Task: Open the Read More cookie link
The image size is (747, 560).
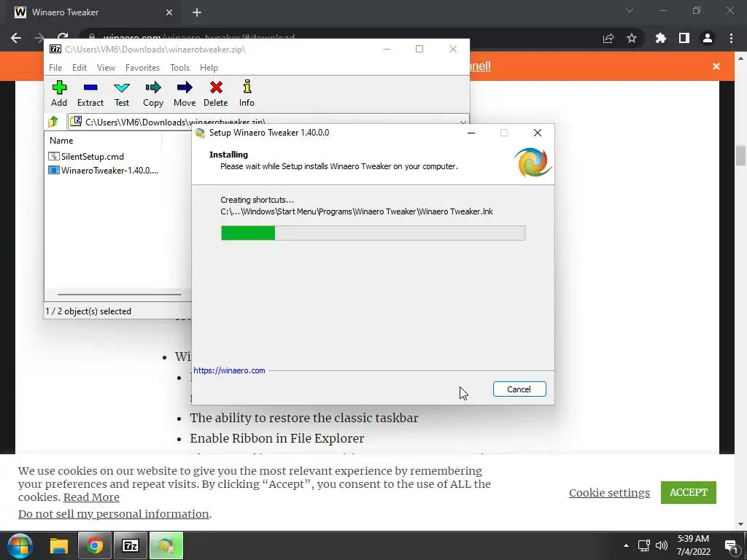Action: click(x=91, y=497)
